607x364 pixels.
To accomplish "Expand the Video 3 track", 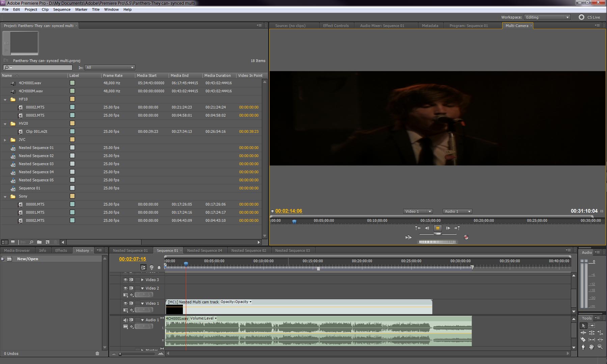I will pyautogui.click(x=142, y=280).
